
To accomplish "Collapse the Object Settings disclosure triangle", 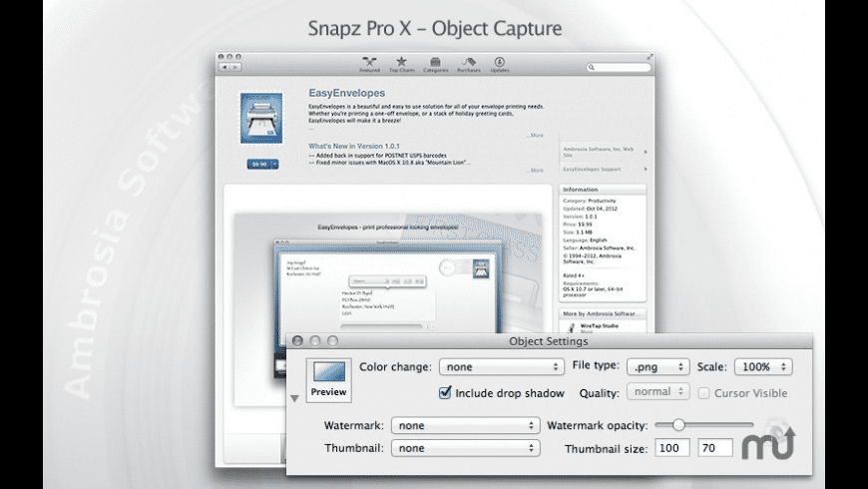I will coord(294,398).
